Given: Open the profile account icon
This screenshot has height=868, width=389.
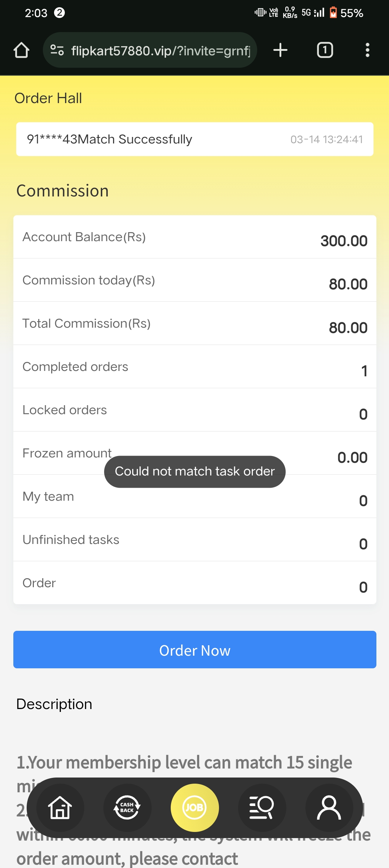Looking at the screenshot, I should 329,808.
